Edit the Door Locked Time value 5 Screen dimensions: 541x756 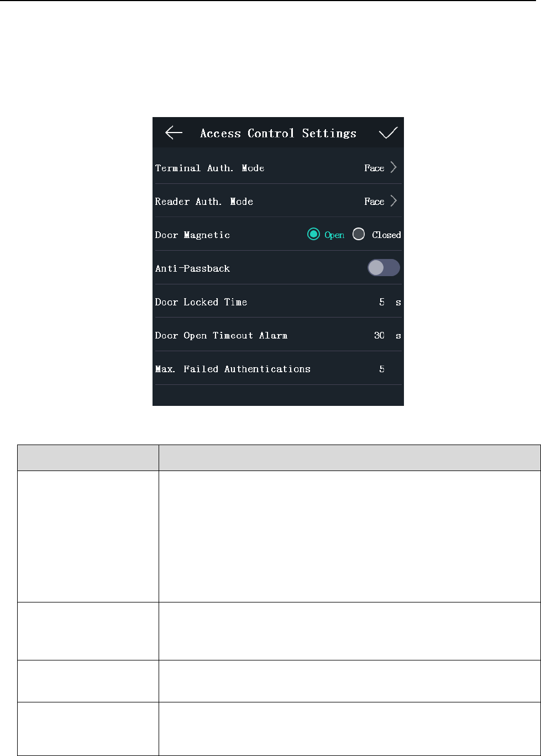382,302
